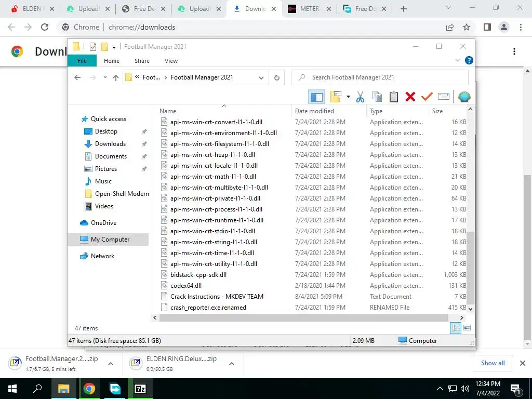Open Chrome tab search dropdown

point(448,7)
